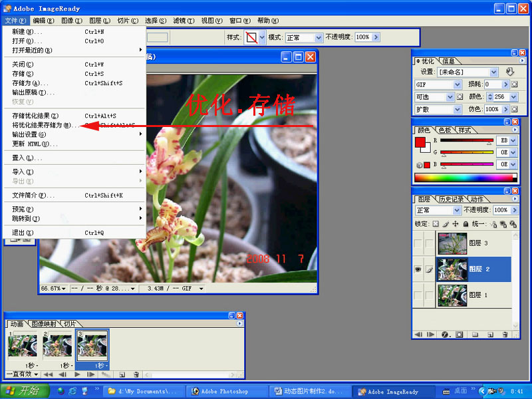
Task: Delete frame with animation trash icon
Action: (136, 374)
